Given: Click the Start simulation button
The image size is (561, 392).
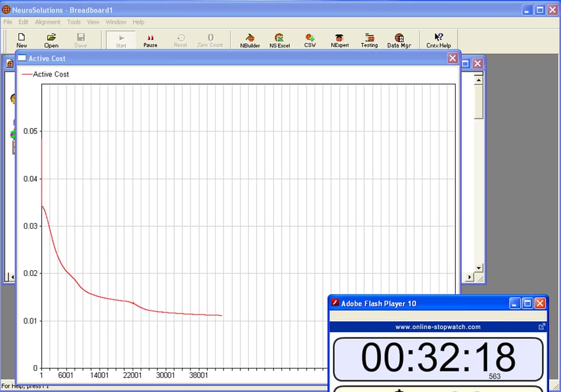Looking at the screenshot, I should pos(121,40).
